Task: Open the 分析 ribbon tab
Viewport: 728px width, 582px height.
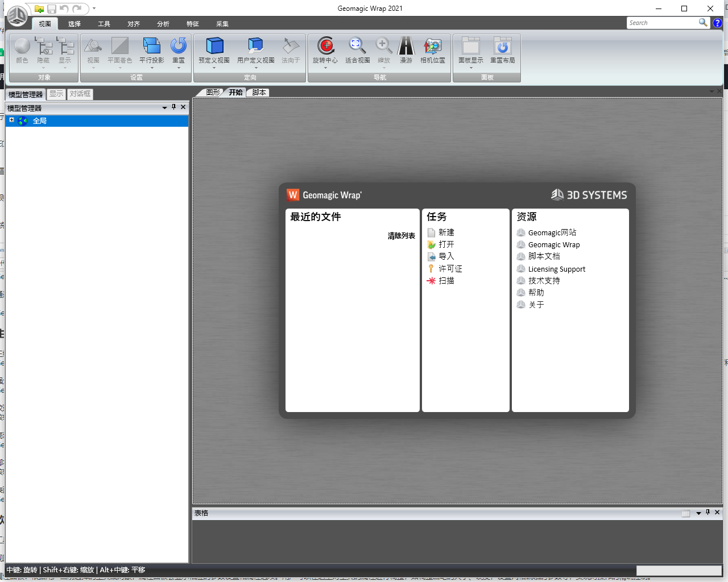Action: 163,24
